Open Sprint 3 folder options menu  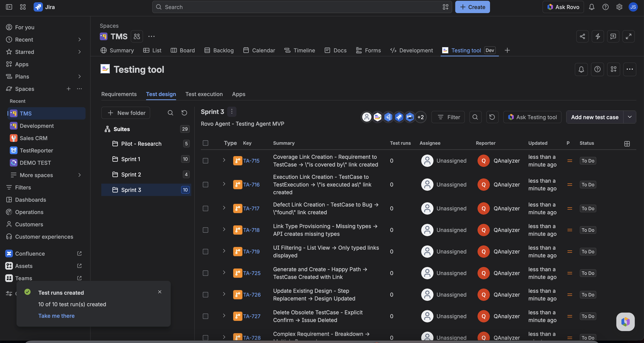(x=232, y=111)
